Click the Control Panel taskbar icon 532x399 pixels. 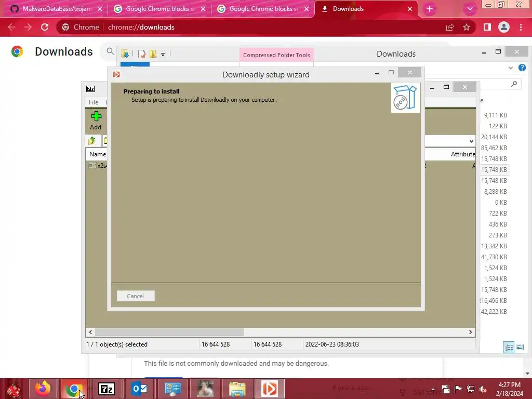tap(172, 389)
